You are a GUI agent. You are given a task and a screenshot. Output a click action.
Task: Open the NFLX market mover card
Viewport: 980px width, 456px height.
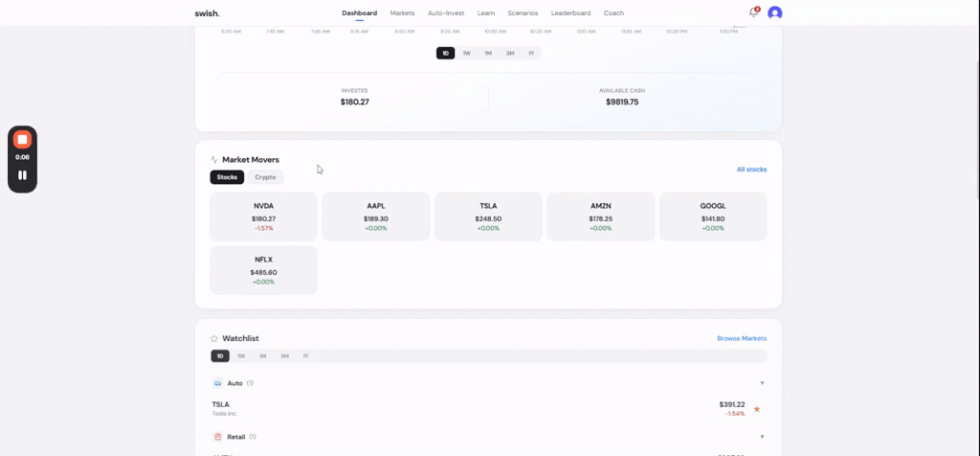click(264, 270)
